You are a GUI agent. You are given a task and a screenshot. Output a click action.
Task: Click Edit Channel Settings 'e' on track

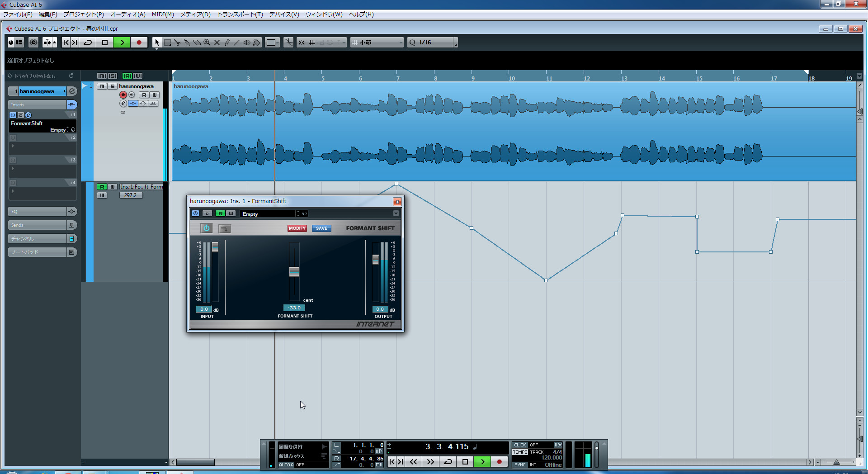click(x=123, y=104)
